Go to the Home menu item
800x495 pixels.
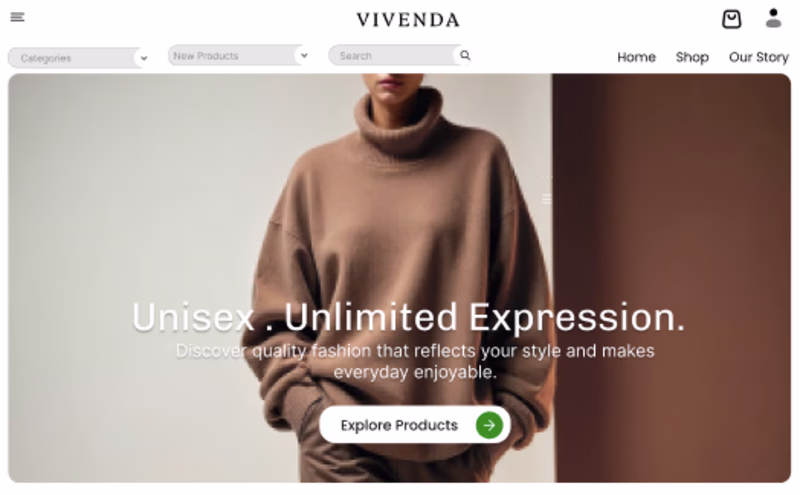tap(636, 57)
